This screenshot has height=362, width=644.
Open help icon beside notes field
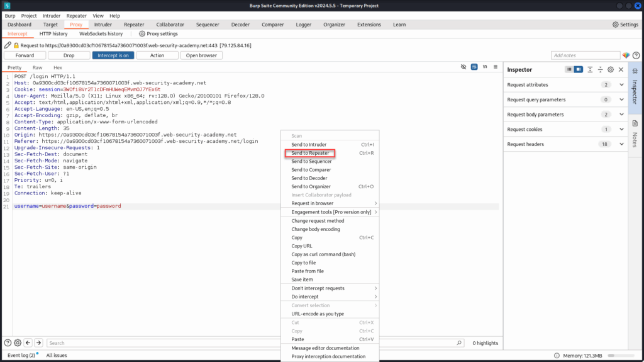(636, 55)
